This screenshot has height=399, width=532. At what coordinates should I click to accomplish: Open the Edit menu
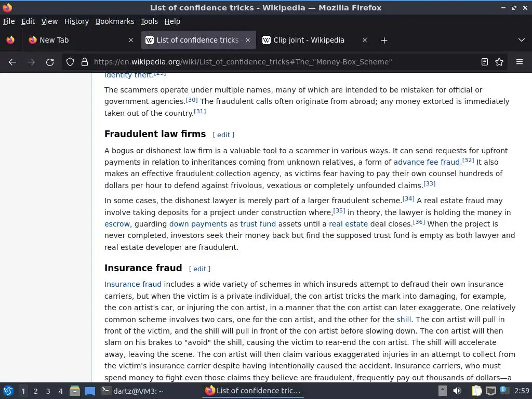pos(28,21)
